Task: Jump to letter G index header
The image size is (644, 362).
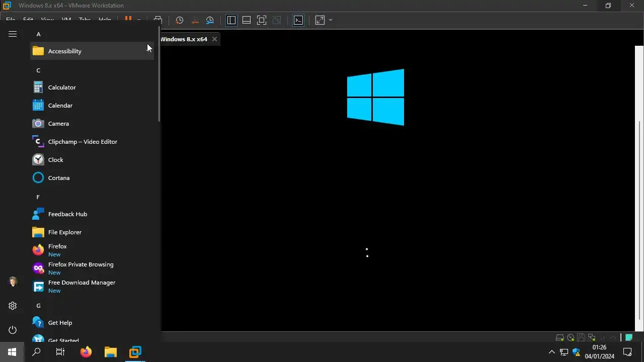Action: pyautogui.click(x=38, y=306)
